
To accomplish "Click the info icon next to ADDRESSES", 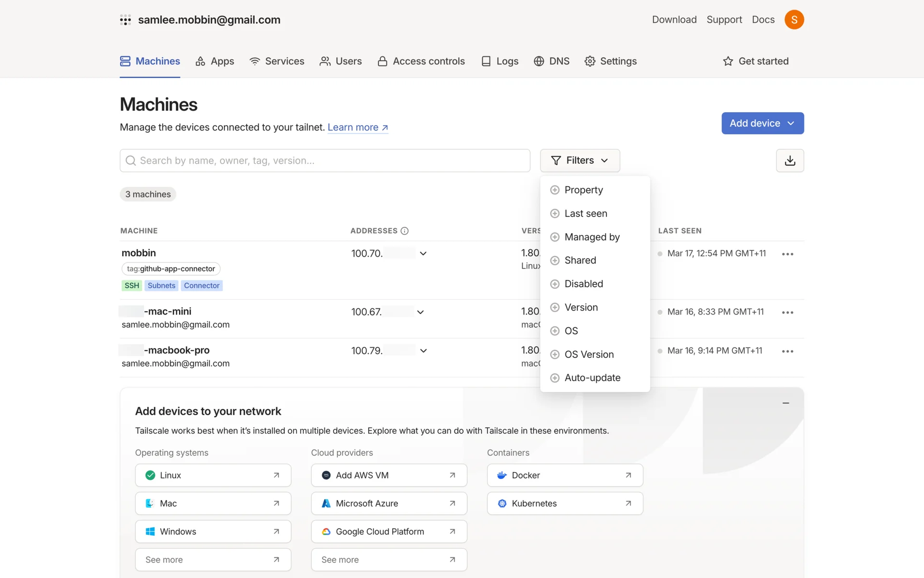I will (x=405, y=231).
